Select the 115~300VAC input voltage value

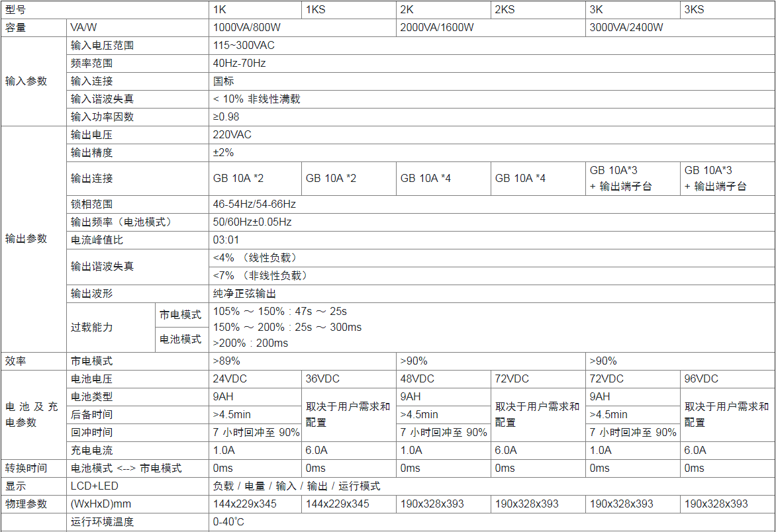(244, 46)
